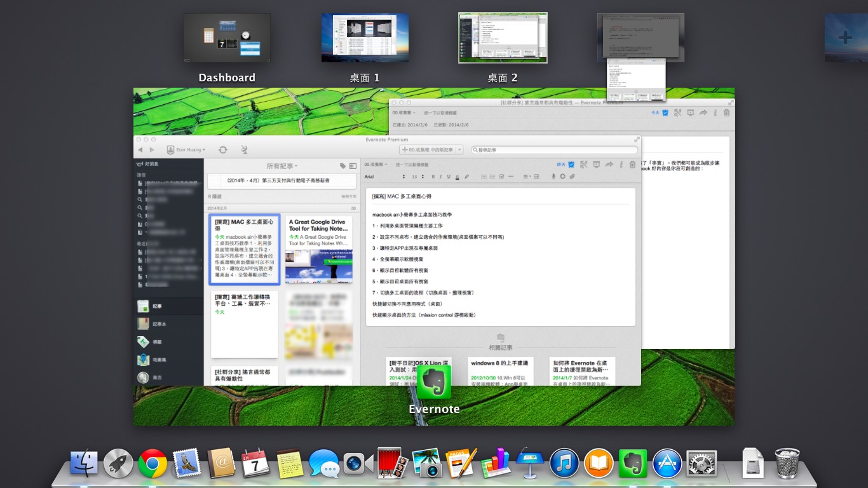Click the Evernote activity satellite icon
Viewport: 868px width, 488px height.
click(245, 150)
